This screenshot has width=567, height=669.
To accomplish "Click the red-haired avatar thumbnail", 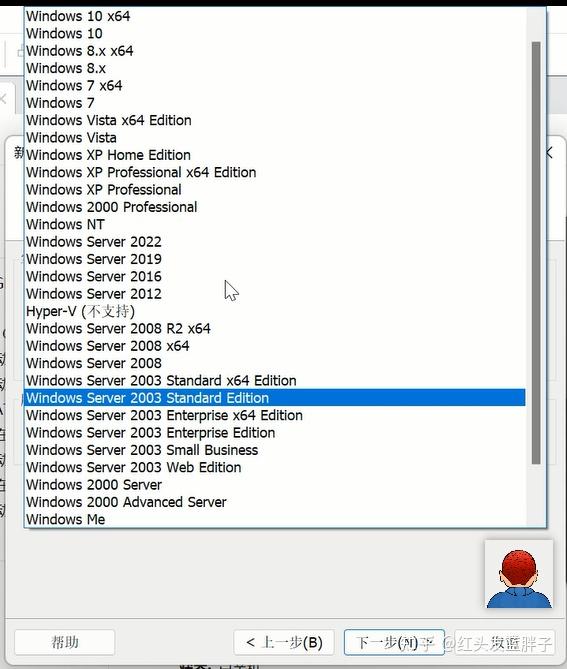I will click(x=519, y=574).
